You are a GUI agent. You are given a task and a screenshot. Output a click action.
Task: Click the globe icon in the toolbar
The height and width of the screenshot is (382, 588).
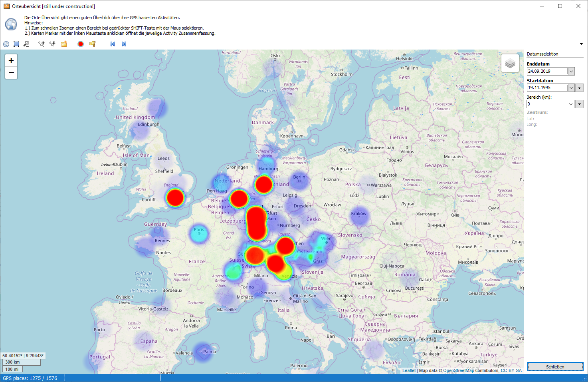click(x=6, y=44)
